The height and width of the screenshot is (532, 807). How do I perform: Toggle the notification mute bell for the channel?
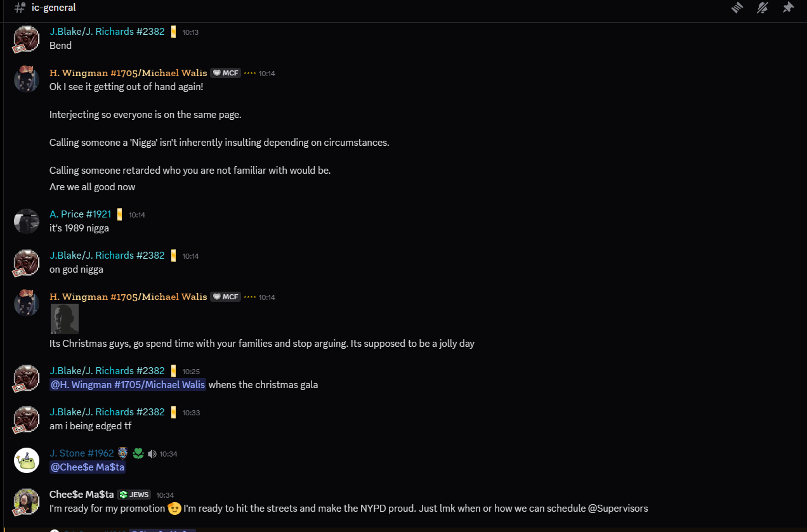click(763, 8)
